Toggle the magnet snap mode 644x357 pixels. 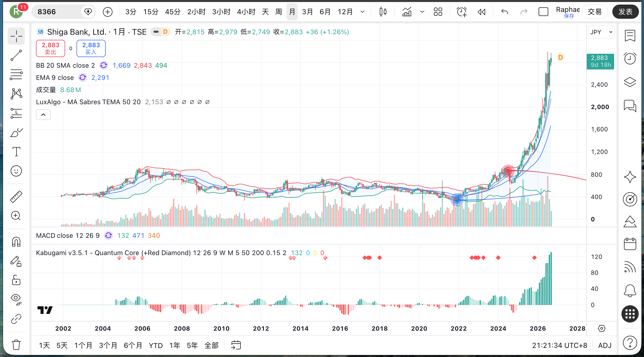point(16,242)
